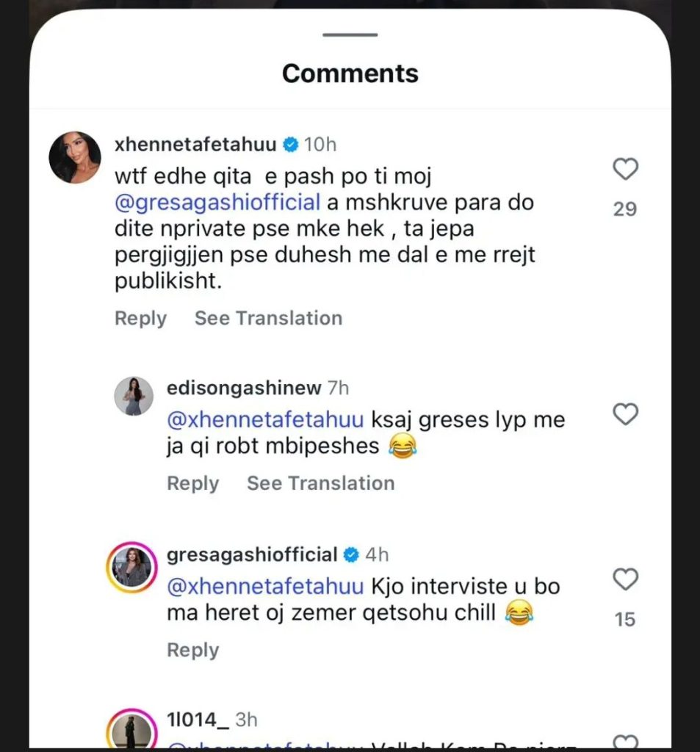Grab the Comments sheet drag handle
This screenshot has width=700, height=752.
(x=350, y=35)
